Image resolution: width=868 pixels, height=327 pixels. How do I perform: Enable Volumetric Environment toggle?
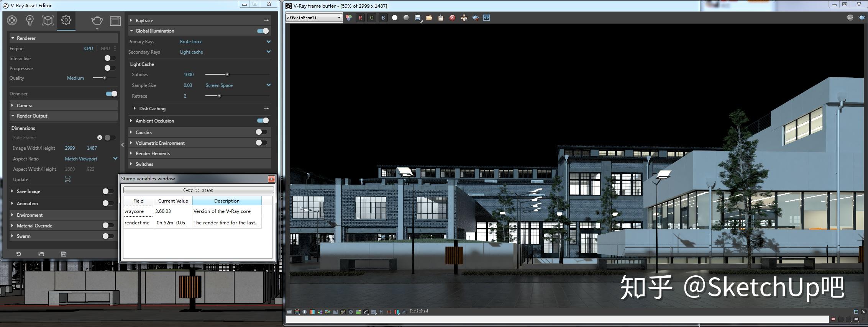click(x=261, y=142)
